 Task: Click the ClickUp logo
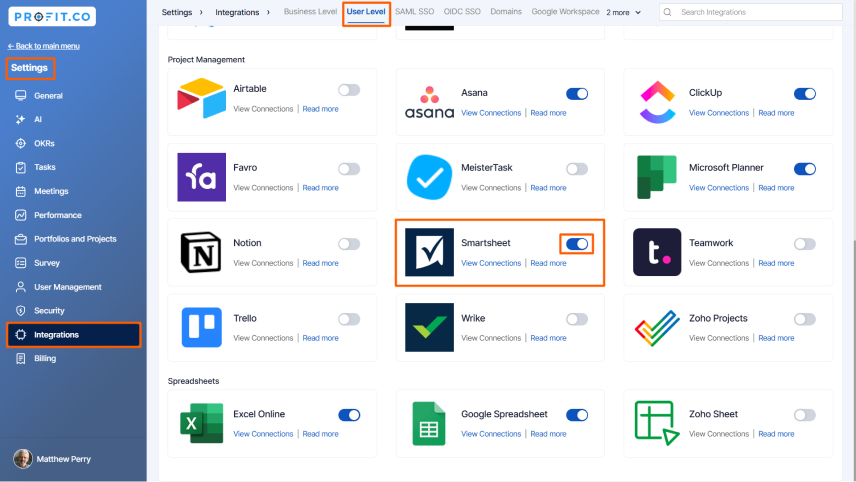coord(657,102)
